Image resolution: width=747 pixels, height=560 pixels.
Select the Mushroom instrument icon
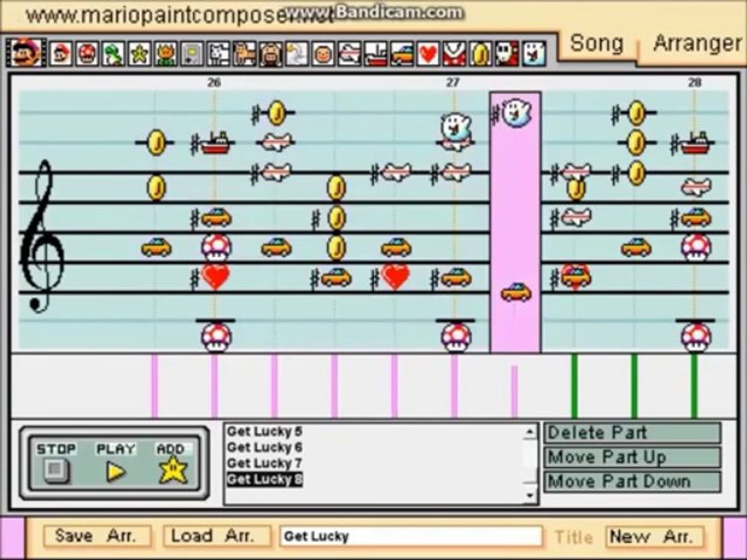click(87, 54)
